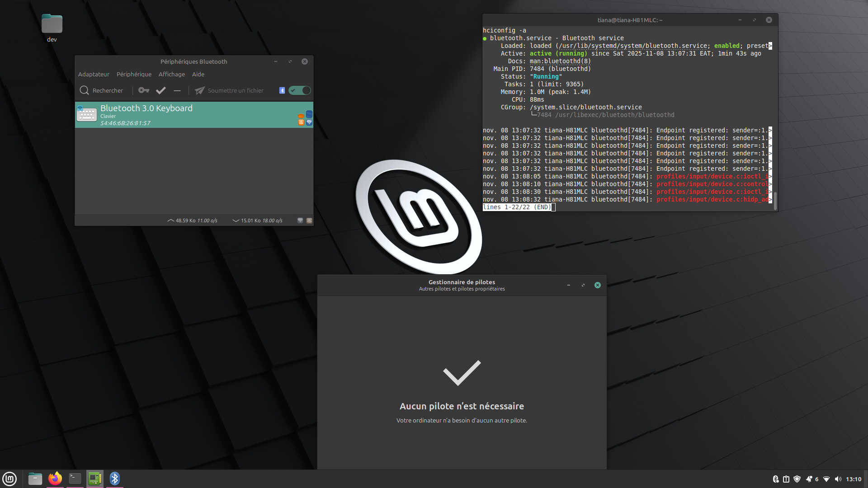The width and height of the screenshot is (868, 488).
Task: Click the 'lines 1-22/22 (END)' pager status
Action: pyautogui.click(x=517, y=207)
